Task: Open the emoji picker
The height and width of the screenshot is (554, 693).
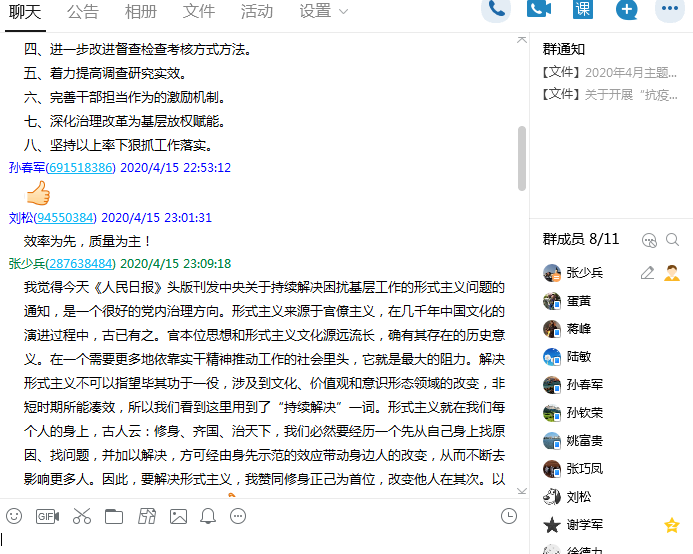Action: click(14, 516)
